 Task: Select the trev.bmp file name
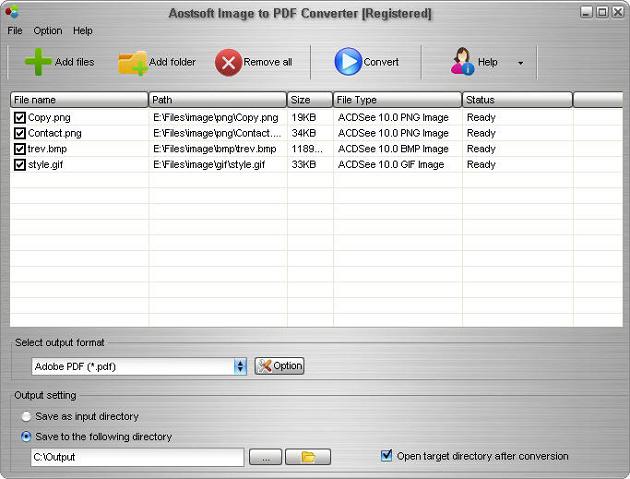pos(47,149)
